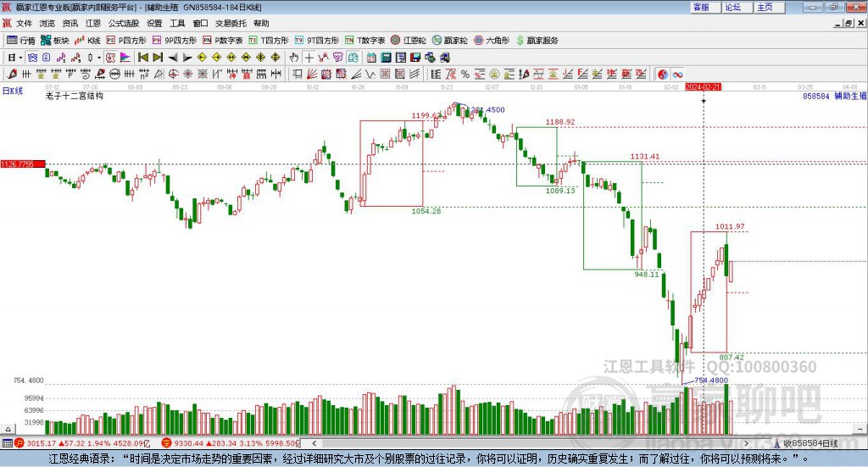Select the percent % line tool
The height and width of the screenshot is (467, 868).
click(x=465, y=74)
